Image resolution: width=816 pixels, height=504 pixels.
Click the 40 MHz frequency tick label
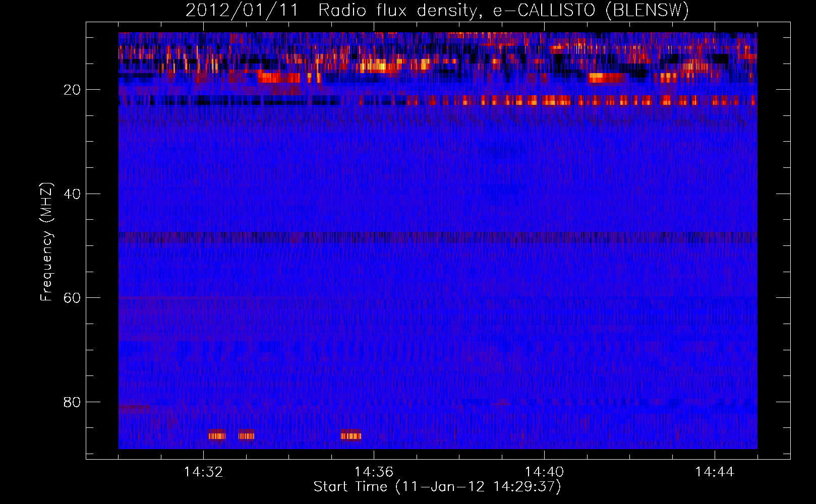(x=72, y=194)
